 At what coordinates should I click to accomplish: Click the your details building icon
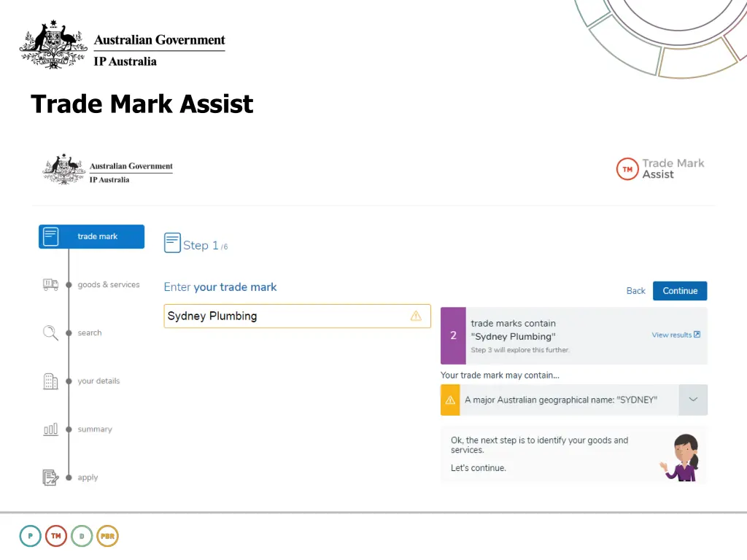[x=50, y=381]
